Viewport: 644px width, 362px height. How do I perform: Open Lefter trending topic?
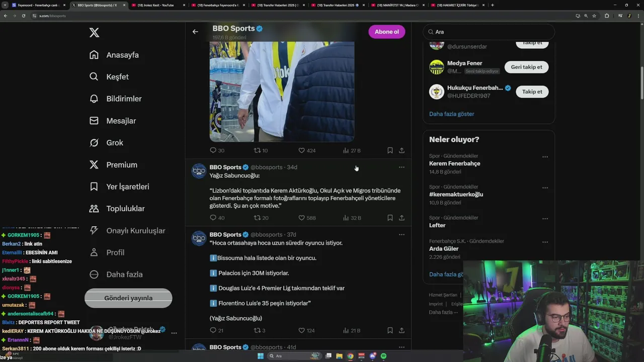[437, 225]
